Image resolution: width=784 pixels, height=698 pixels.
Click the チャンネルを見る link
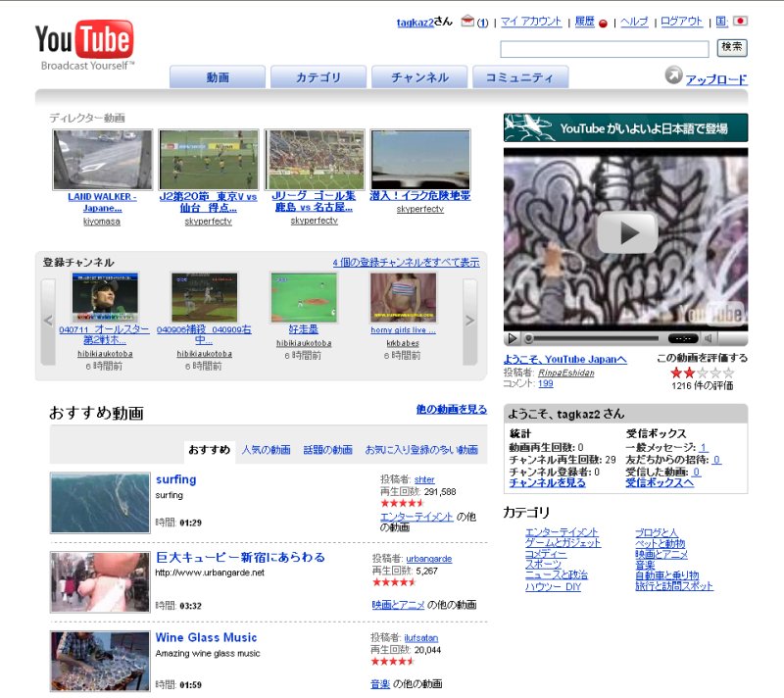[547, 482]
